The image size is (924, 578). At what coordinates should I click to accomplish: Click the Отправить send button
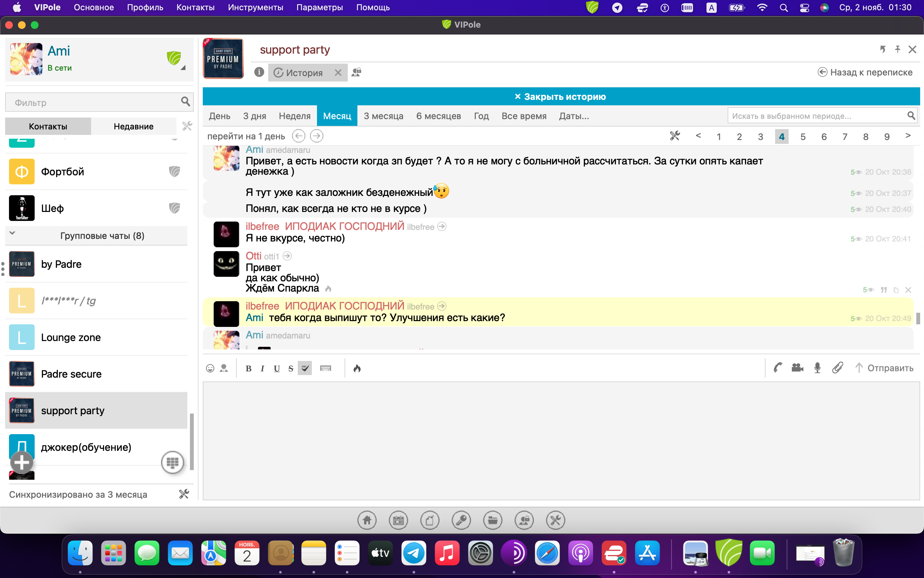884,368
